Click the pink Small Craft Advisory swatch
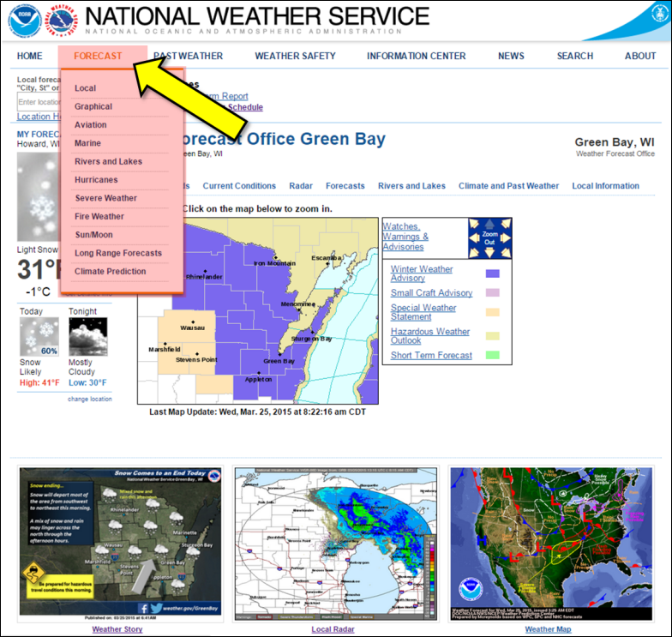The width and height of the screenshot is (672, 637). (492, 293)
